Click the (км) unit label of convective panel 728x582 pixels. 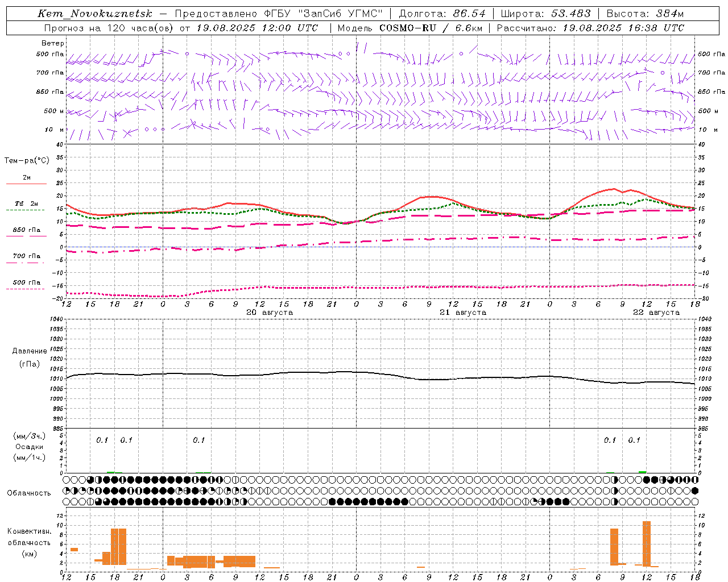pyautogui.click(x=30, y=554)
